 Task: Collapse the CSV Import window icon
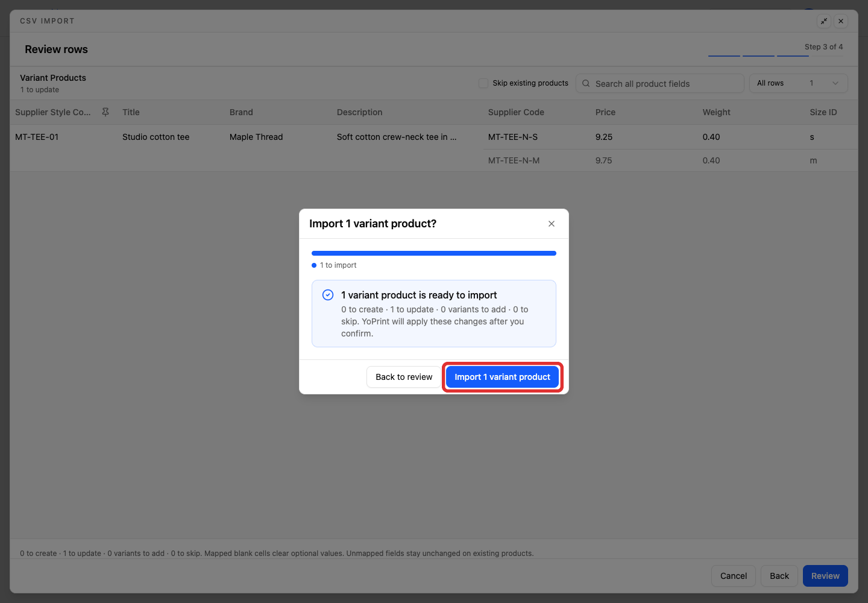[x=824, y=21]
